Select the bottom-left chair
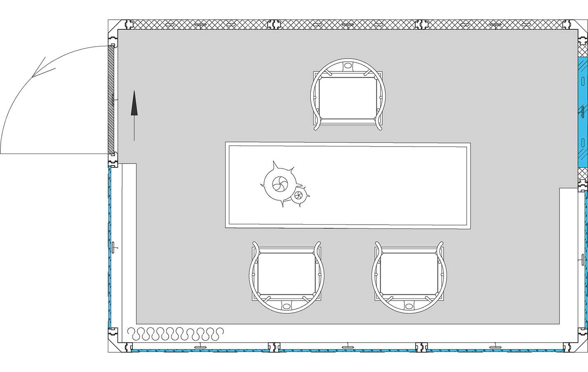Viewport: 588px width, 372px height. pos(287,277)
